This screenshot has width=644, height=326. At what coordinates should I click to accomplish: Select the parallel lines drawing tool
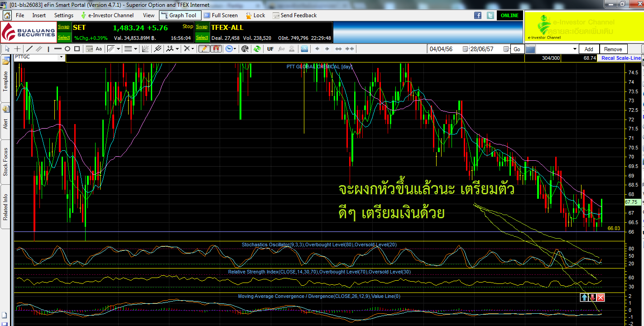[x=39, y=49]
